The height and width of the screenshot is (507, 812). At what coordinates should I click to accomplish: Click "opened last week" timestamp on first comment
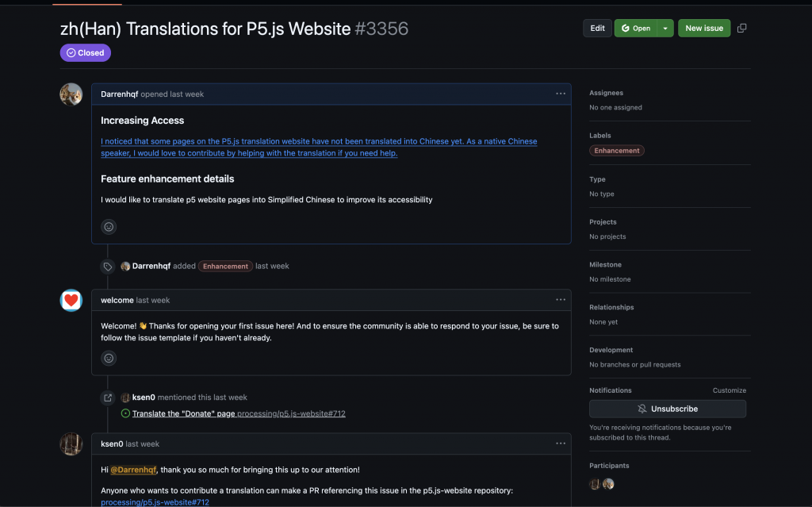(172, 94)
